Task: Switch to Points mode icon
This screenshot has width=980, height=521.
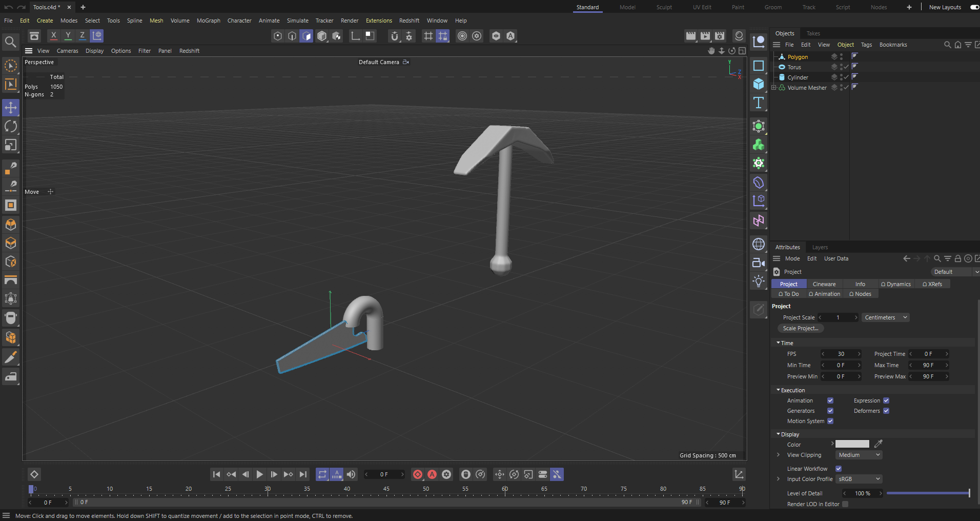Action: (278, 36)
